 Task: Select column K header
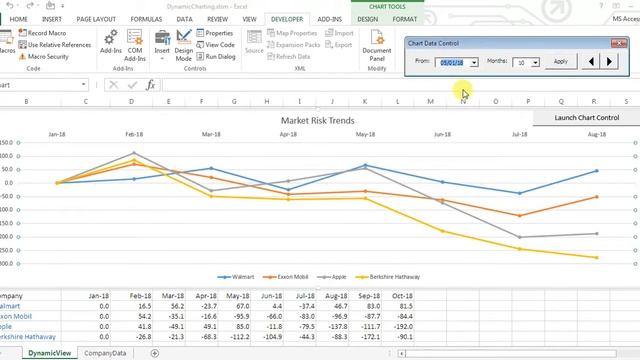coord(364,101)
